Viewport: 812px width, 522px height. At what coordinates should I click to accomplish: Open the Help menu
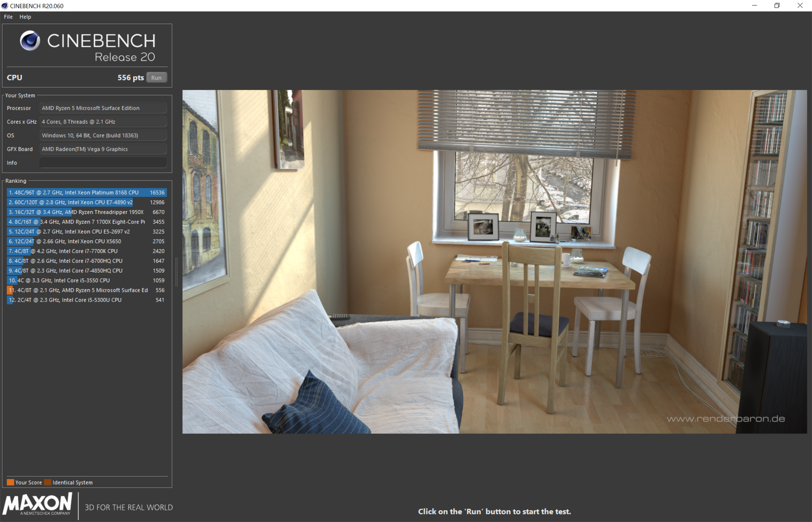point(25,17)
